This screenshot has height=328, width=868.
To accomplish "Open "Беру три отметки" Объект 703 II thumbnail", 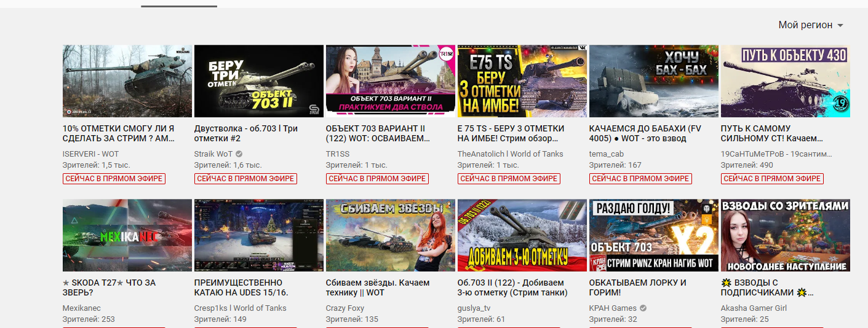I will coord(258,80).
